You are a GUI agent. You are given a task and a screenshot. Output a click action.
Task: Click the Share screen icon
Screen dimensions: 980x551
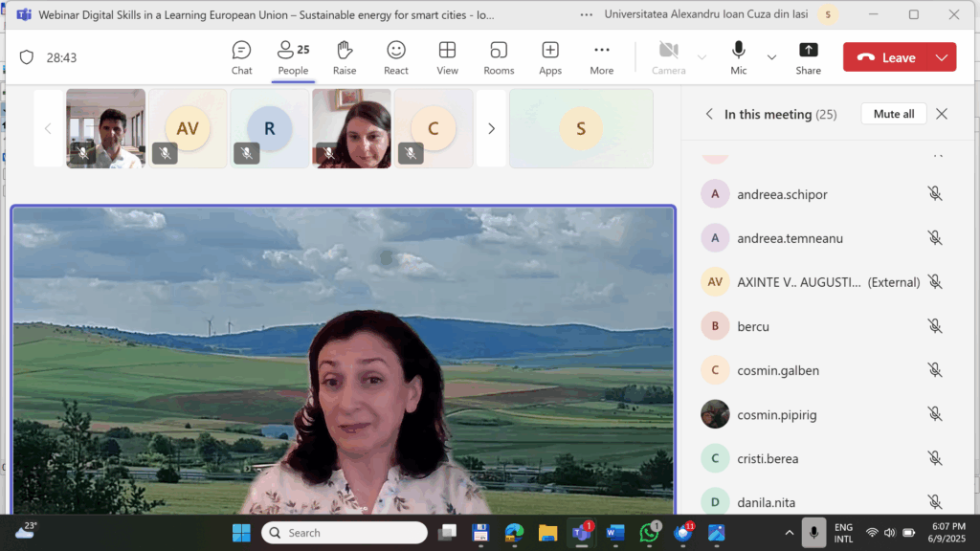(808, 57)
